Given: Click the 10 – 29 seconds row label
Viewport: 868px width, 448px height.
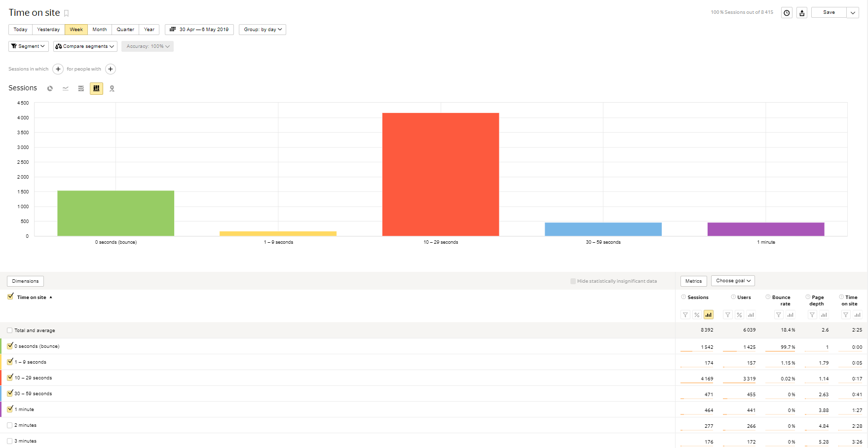Looking at the screenshot, I should click(33, 378).
